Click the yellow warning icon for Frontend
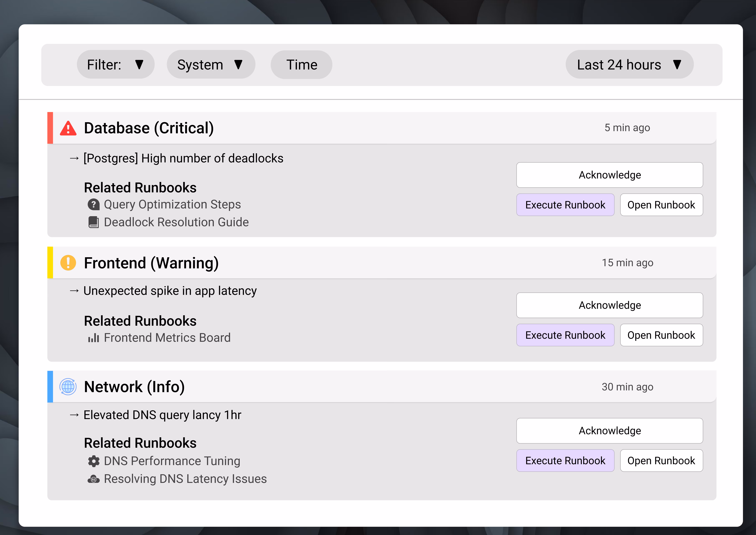The width and height of the screenshot is (756, 535). tap(68, 263)
